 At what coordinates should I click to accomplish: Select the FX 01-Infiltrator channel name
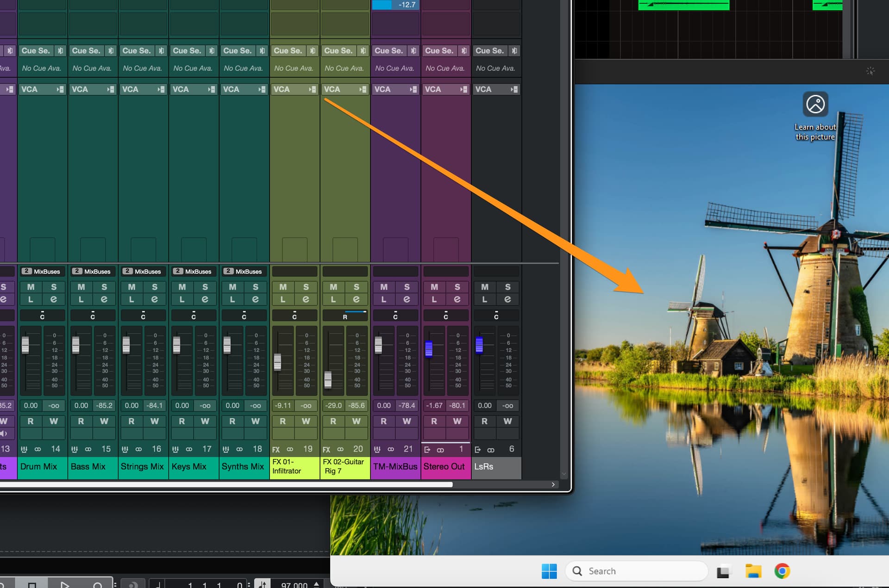(294, 467)
